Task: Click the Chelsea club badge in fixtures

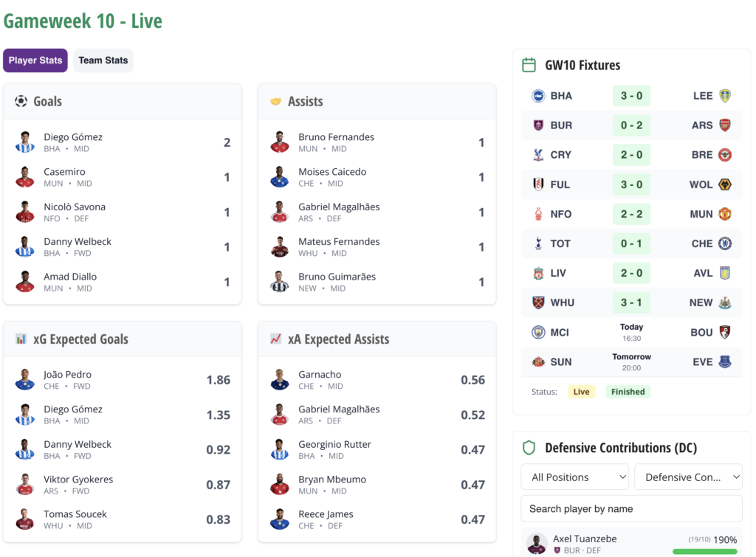Action: (725, 243)
